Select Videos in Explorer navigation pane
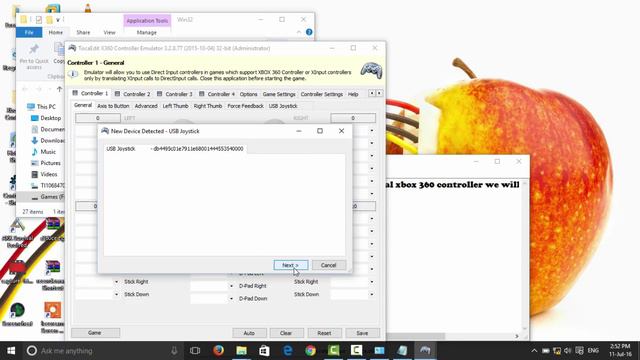Viewport: 640px width, 360px height. [x=44, y=174]
